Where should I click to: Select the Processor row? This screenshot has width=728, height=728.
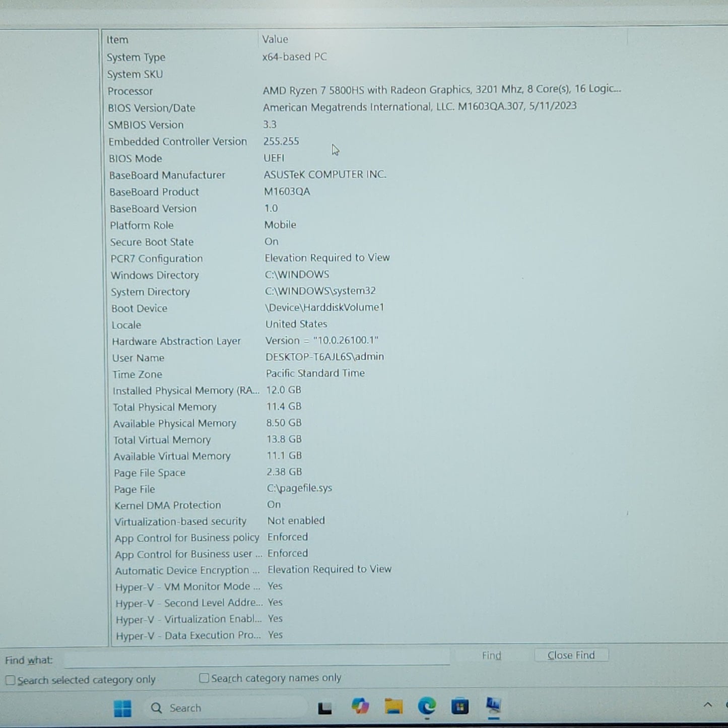(130, 91)
